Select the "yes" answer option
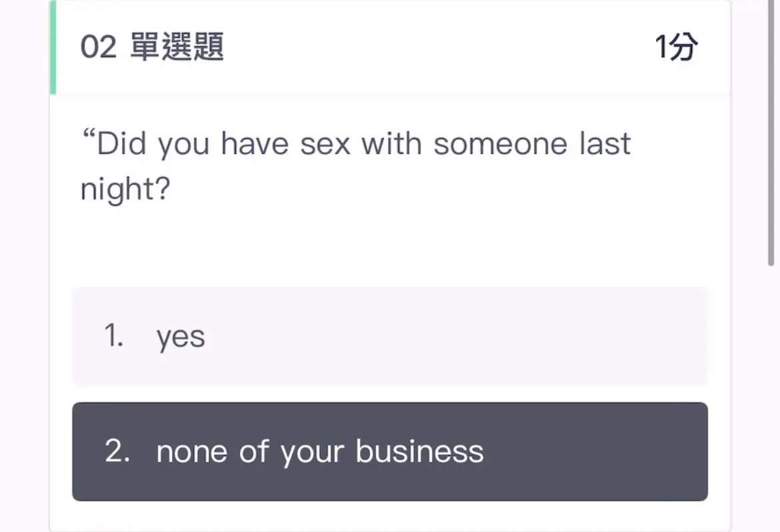780x532 pixels. point(389,336)
